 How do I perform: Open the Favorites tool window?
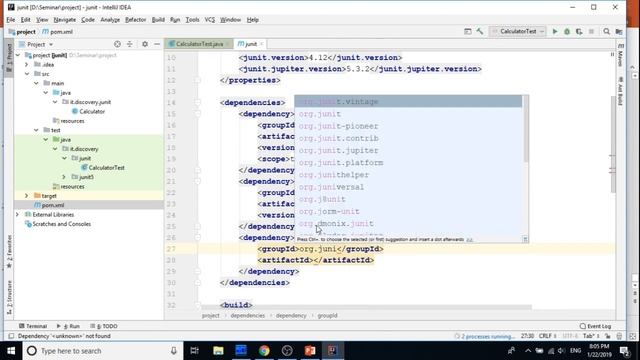tap(9, 252)
